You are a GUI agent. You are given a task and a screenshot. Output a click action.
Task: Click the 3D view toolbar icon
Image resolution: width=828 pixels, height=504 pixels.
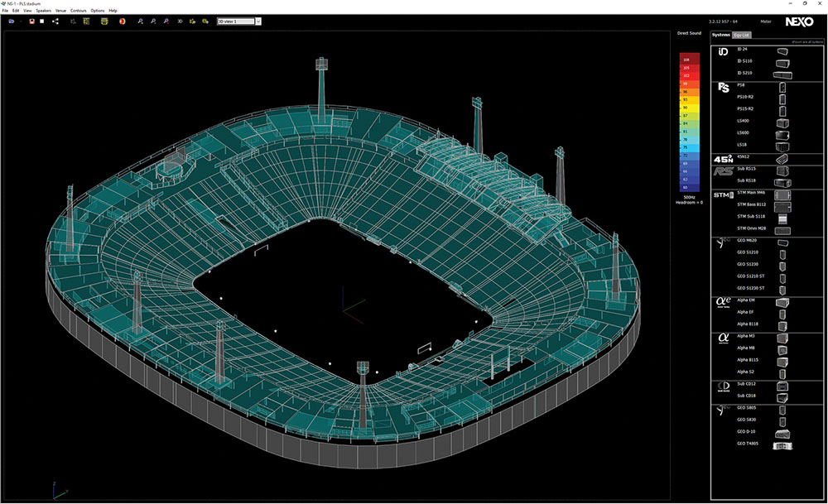(180, 22)
